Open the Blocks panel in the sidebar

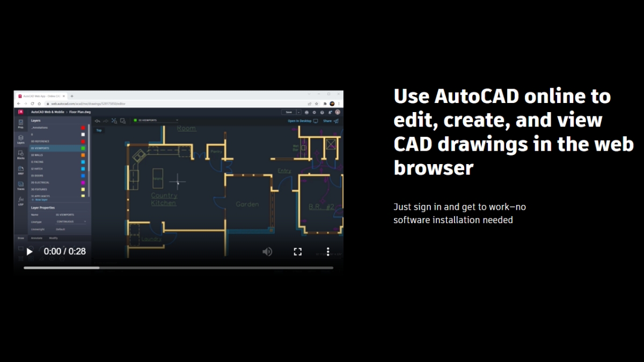tap(20, 155)
